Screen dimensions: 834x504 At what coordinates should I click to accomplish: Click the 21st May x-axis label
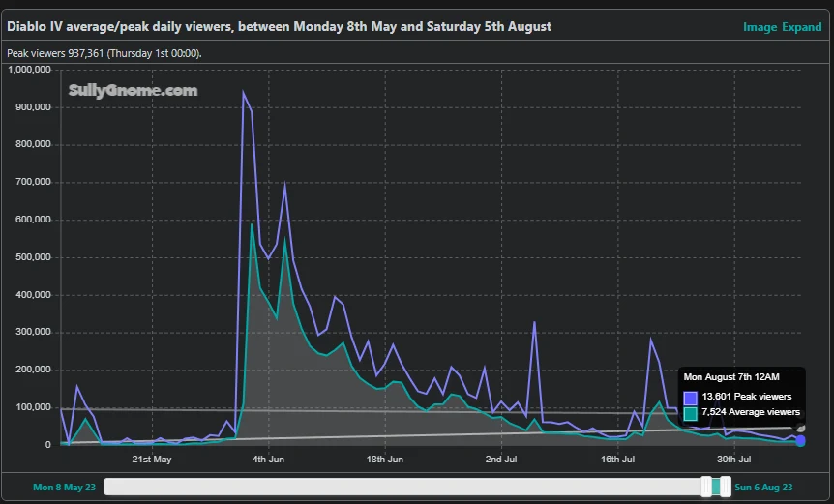pos(152,460)
